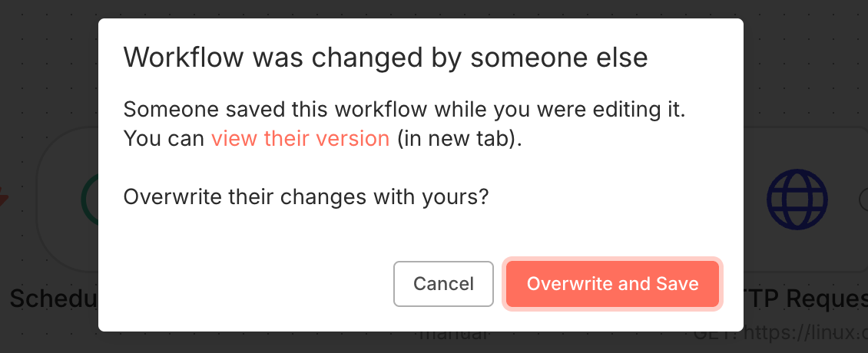Click the "Workflow was changed by someone else" title
This screenshot has height=353, width=868.
point(386,58)
